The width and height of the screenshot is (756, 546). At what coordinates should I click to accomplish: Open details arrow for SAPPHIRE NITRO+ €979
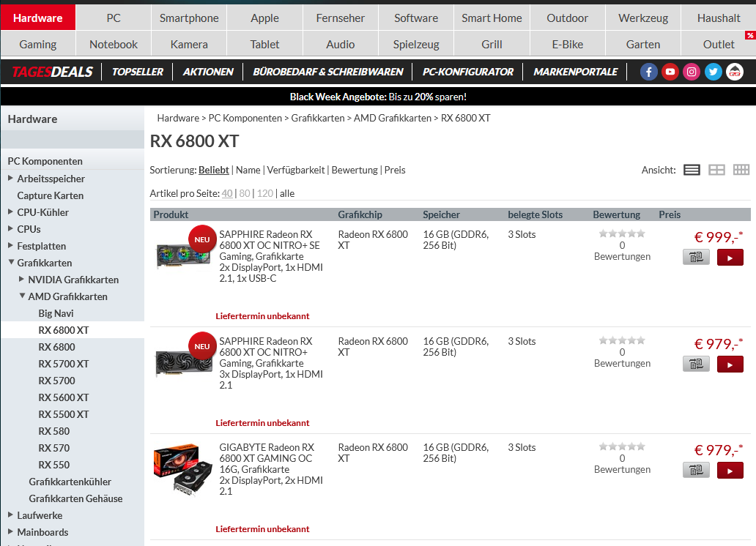tap(730, 364)
